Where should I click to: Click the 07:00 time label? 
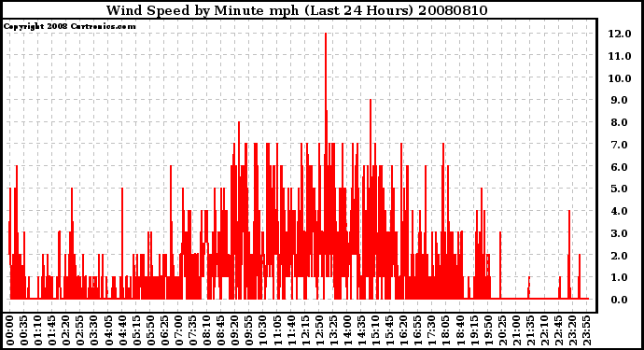178,330
